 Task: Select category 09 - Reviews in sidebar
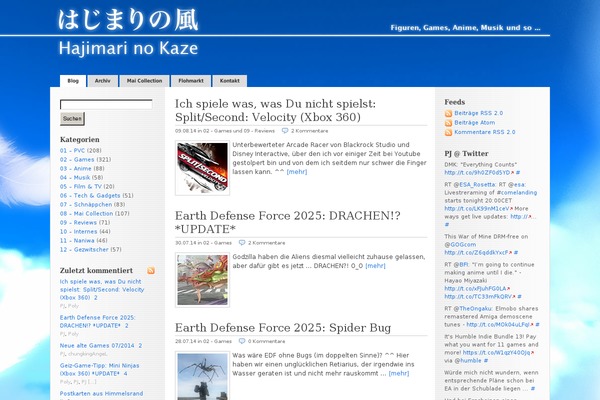(78, 222)
